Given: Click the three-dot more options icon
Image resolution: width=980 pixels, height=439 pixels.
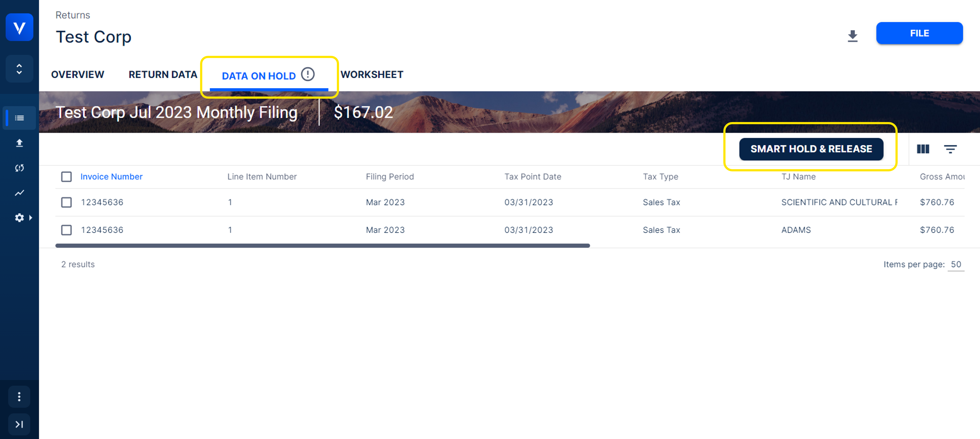Looking at the screenshot, I should (19, 397).
